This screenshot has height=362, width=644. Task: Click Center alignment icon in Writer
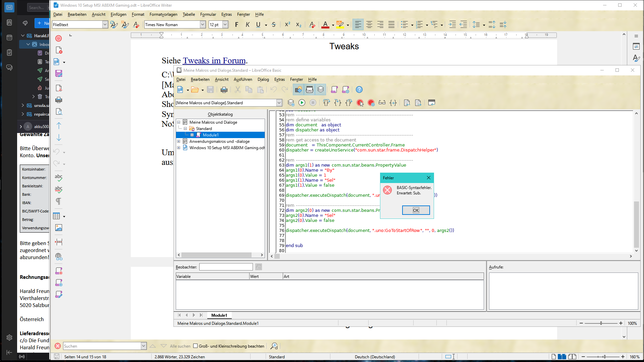click(x=369, y=25)
